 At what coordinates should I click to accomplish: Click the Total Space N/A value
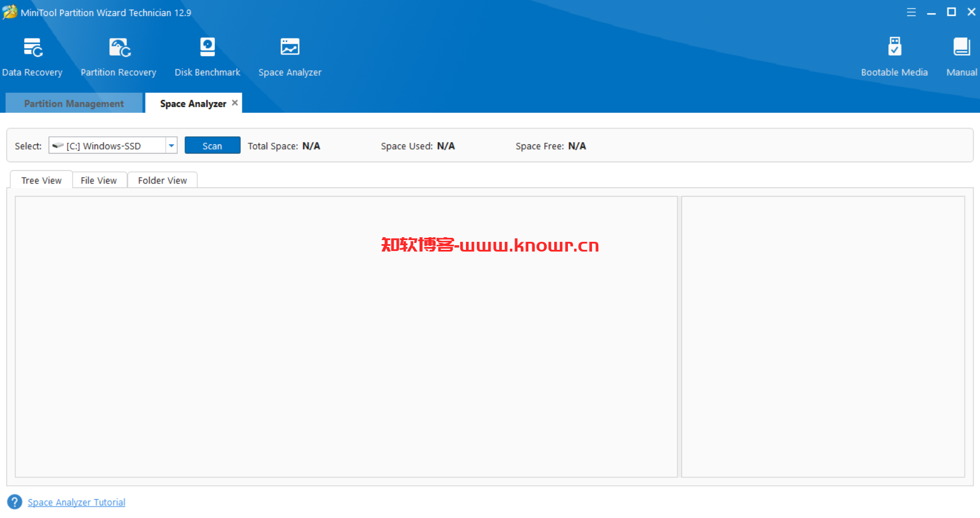point(311,146)
